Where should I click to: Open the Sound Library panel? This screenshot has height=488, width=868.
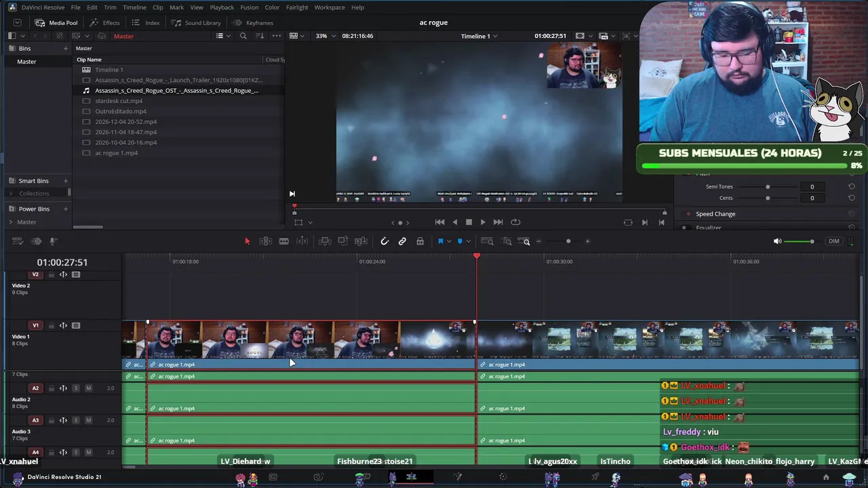(197, 23)
